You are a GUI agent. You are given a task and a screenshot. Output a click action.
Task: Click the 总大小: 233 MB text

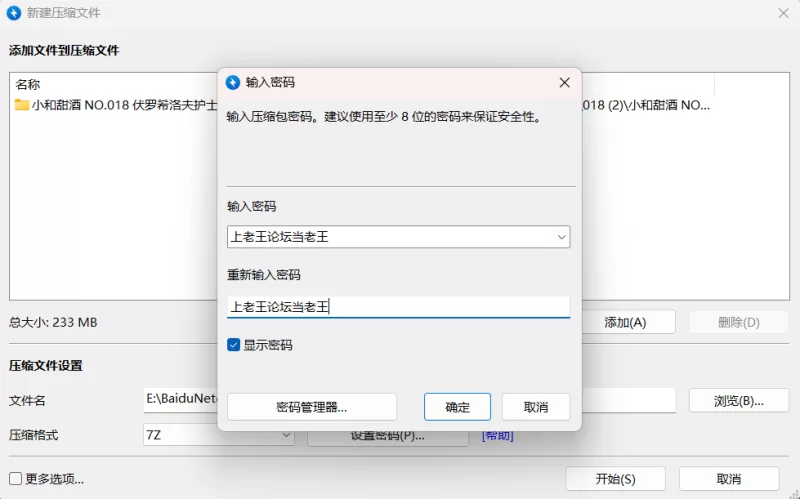[53, 322]
